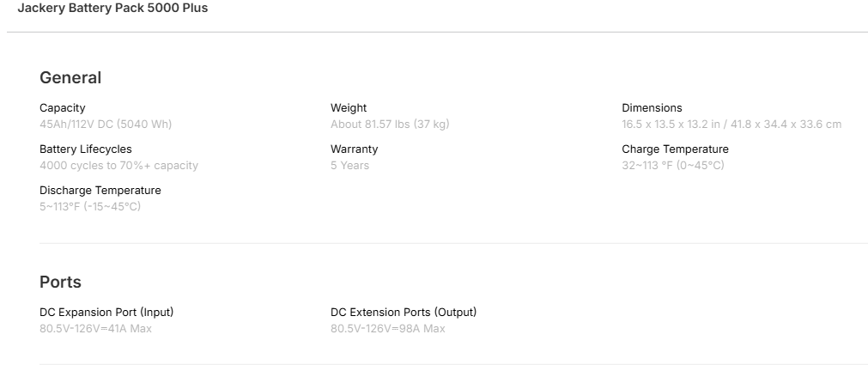The height and width of the screenshot is (377, 868).
Task: Click the 5~113°F discharge temperature value
Action: 90,207
